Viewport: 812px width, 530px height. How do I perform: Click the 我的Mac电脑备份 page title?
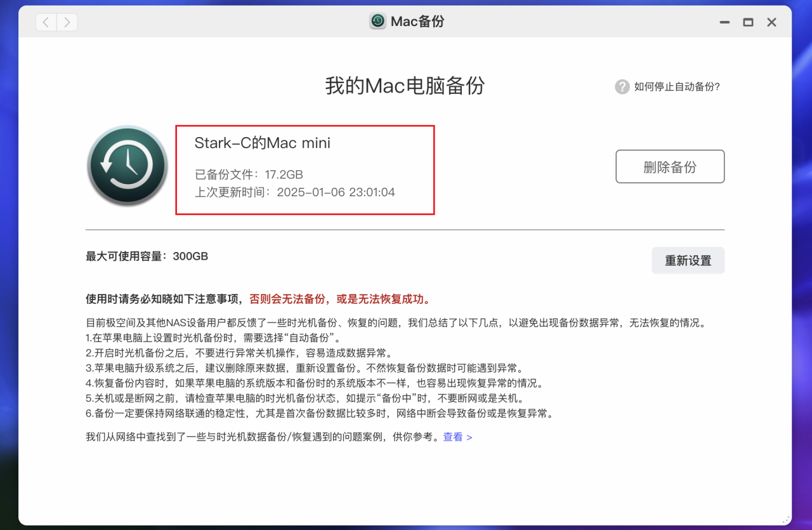point(405,86)
